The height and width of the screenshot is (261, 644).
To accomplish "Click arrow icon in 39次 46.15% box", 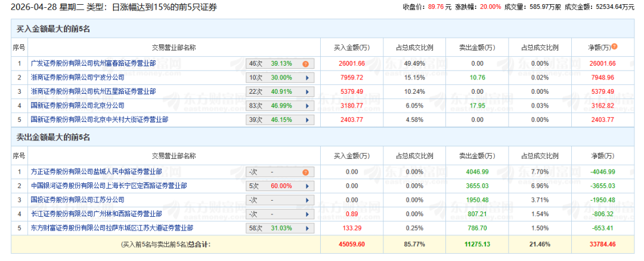I will click(307, 120).
